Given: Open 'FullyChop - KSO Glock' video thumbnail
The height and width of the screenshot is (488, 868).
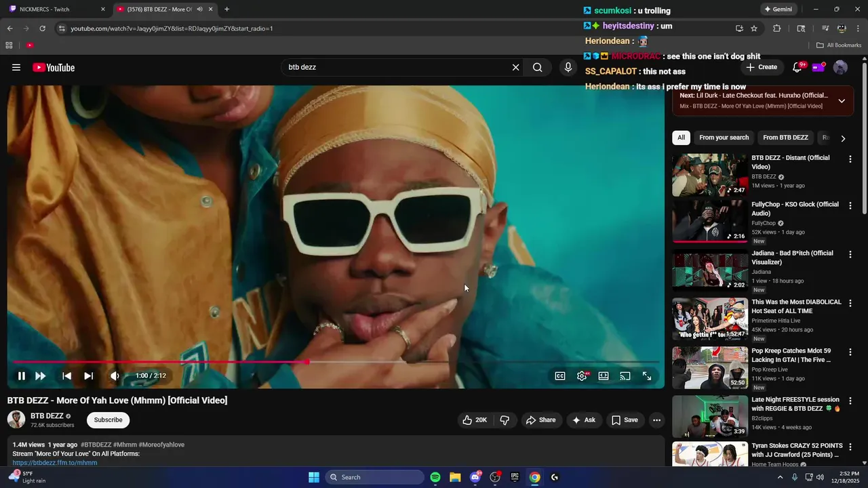Looking at the screenshot, I should [710, 221].
